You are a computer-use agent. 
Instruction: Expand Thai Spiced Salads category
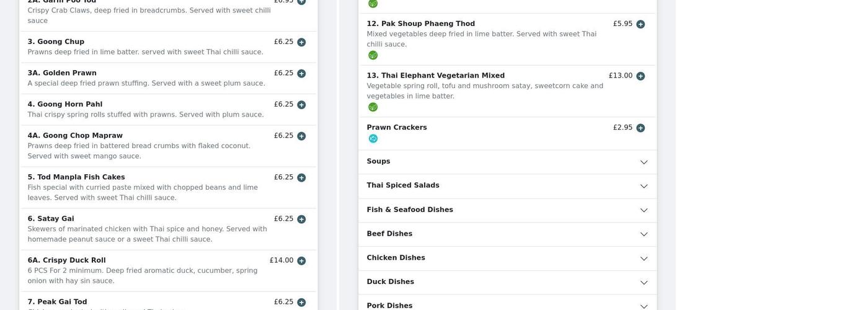[x=644, y=186]
